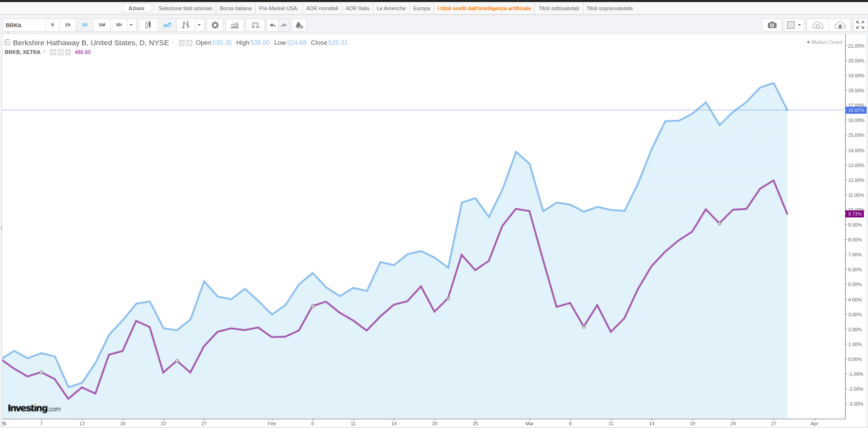
Task: Click the Open value 535.35
Action: (x=222, y=43)
